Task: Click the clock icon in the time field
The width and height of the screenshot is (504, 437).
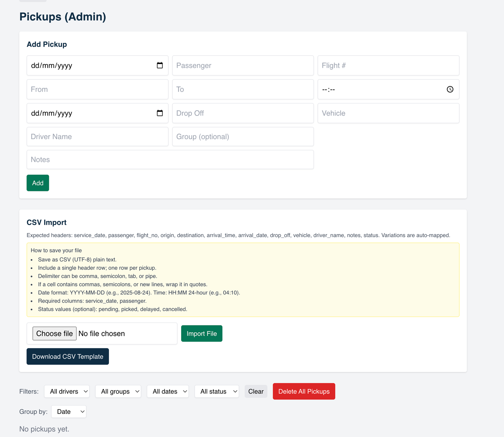Action: click(450, 89)
